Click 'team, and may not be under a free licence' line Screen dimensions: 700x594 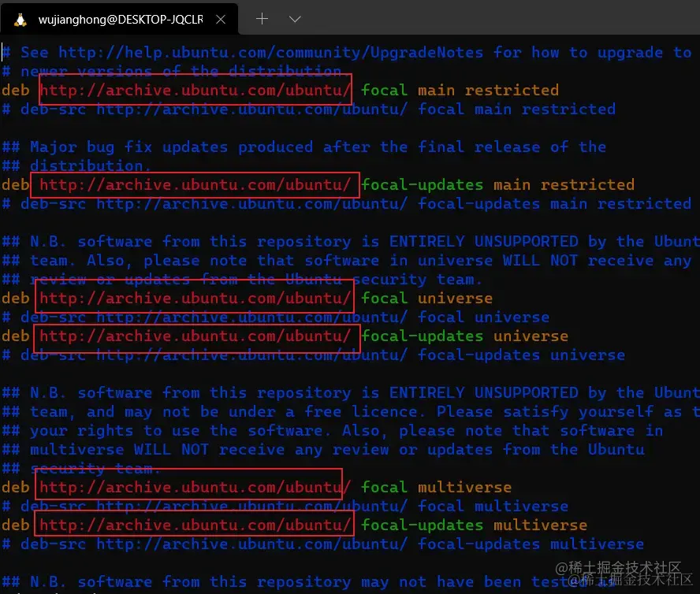351,412
